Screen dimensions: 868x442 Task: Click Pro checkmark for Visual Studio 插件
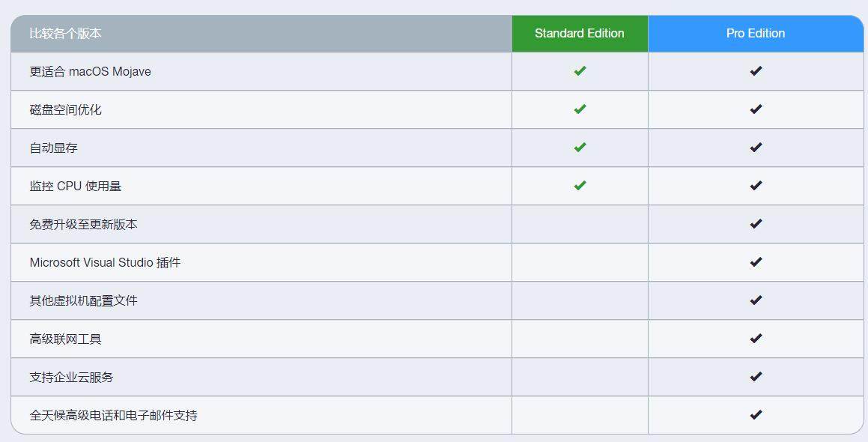[x=756, y=262]
